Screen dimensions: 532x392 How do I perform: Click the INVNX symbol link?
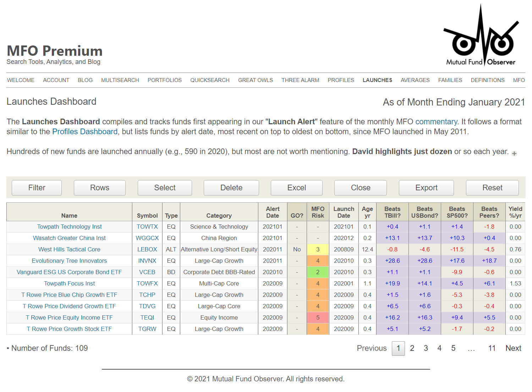147,261
